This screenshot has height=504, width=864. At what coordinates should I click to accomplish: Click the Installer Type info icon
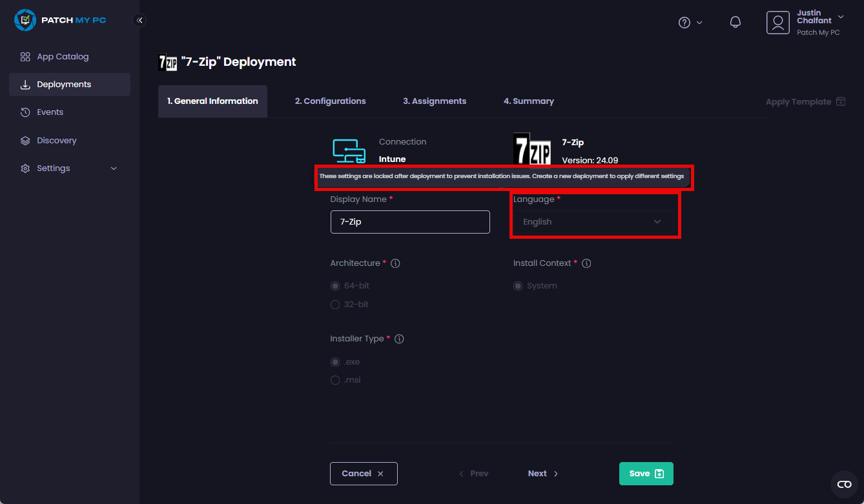(x=399, y=339)
